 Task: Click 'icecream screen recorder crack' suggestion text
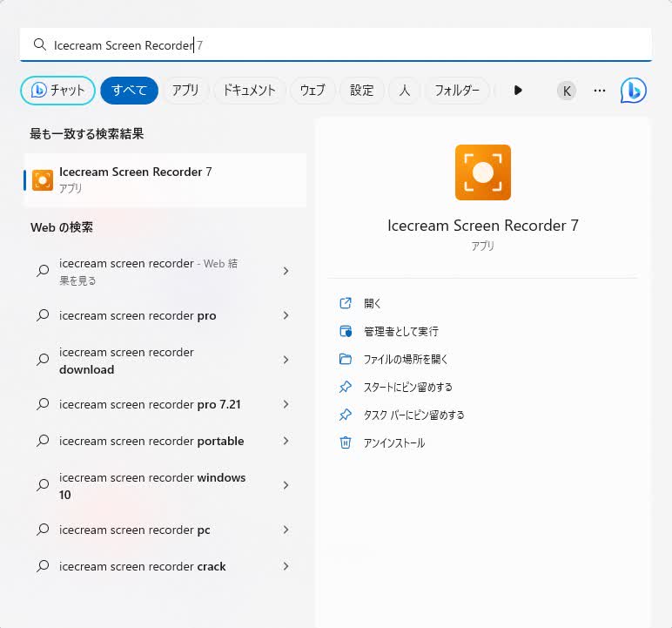(x=142, y=567)
